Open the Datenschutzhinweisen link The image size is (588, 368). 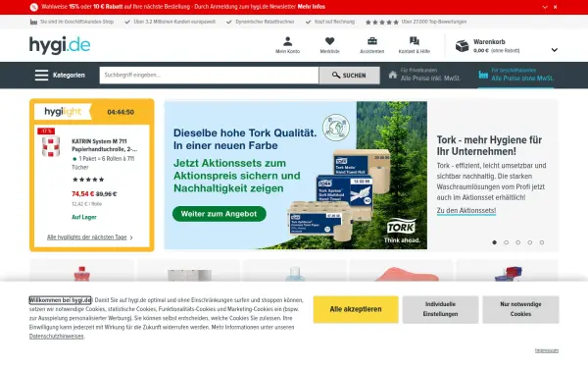56,337
